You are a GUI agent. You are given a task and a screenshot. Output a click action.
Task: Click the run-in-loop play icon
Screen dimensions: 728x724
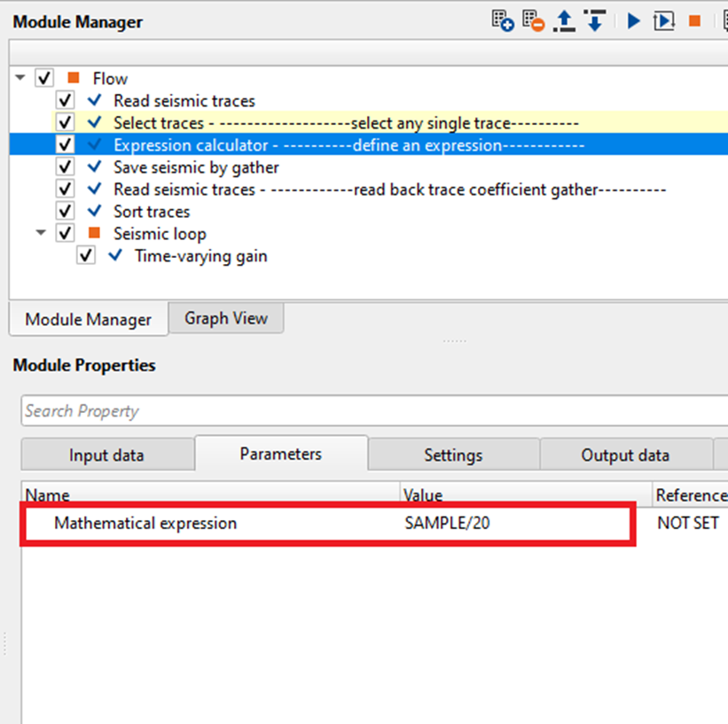(x=664, y=21)
